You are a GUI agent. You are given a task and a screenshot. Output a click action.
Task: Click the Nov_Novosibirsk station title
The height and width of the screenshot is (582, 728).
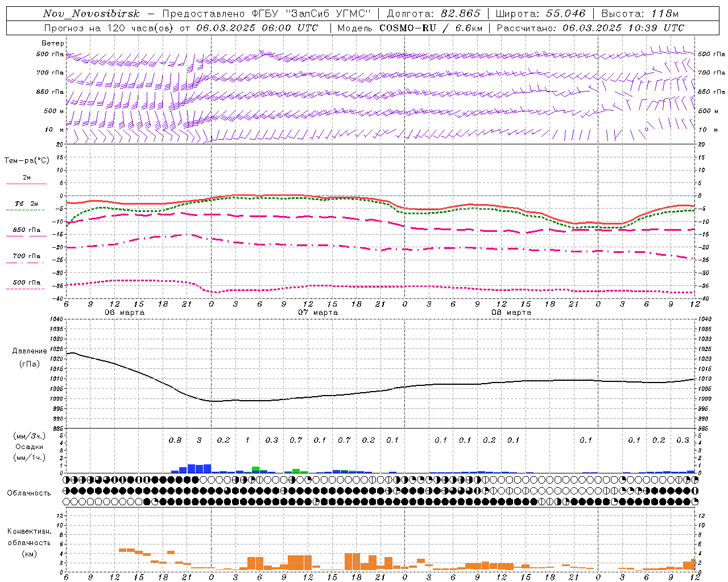(x=91, y=14)
